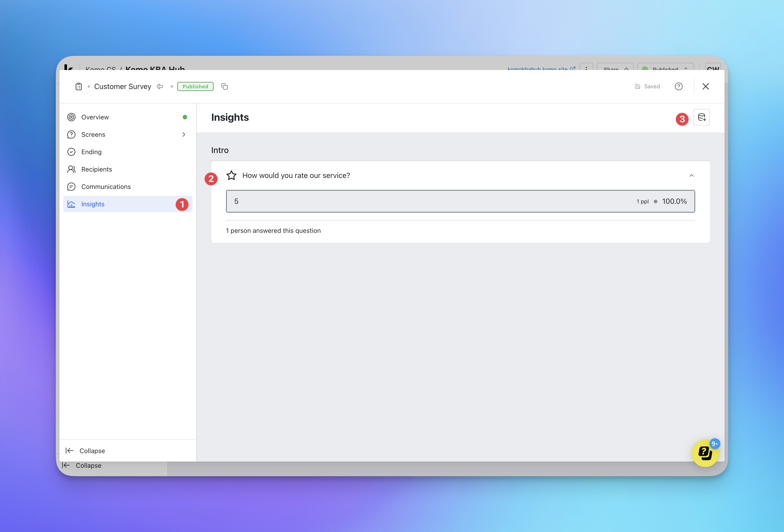Image resolution: width=784 pixels, height=532 pixels.
Task: Click the export data icon in Insights
Action: tap(701, 117)
